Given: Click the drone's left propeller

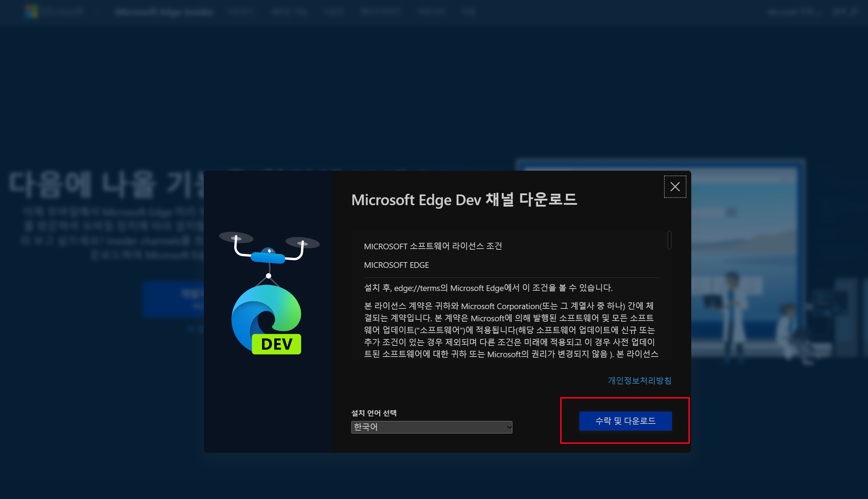Looking at the screenshot, I should click(236, 237).
